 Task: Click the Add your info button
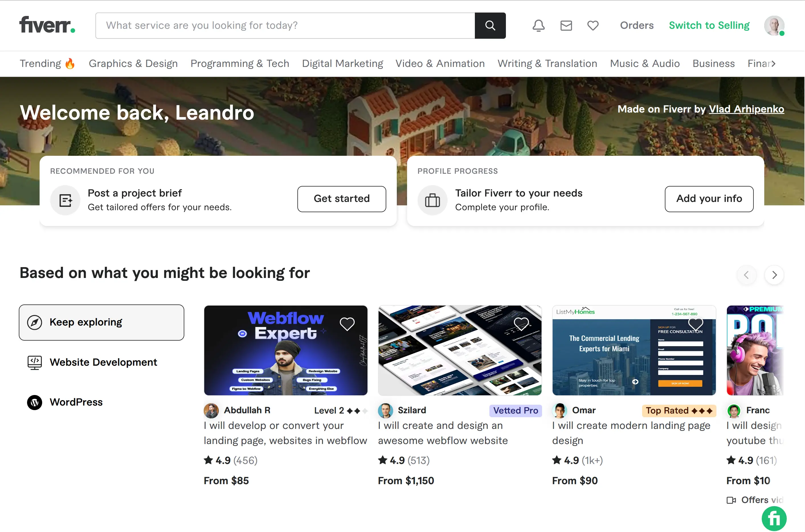(x=709, y=199)
